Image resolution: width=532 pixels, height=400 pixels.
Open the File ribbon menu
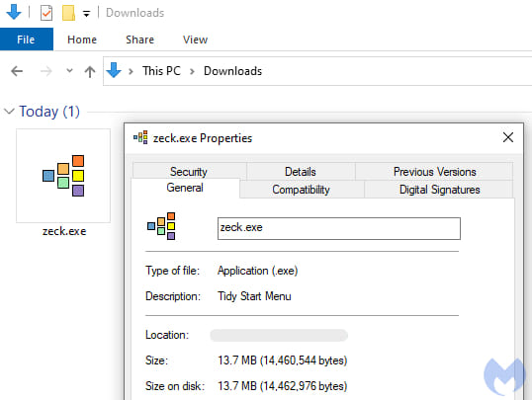pyautogui.click(x=26, y=40)
